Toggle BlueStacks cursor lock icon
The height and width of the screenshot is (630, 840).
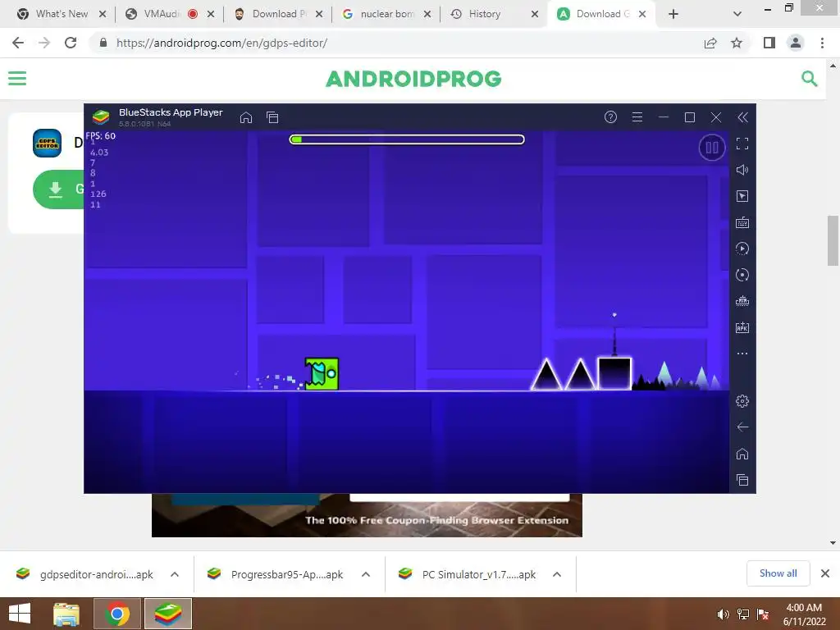click(x=742, y=196)
